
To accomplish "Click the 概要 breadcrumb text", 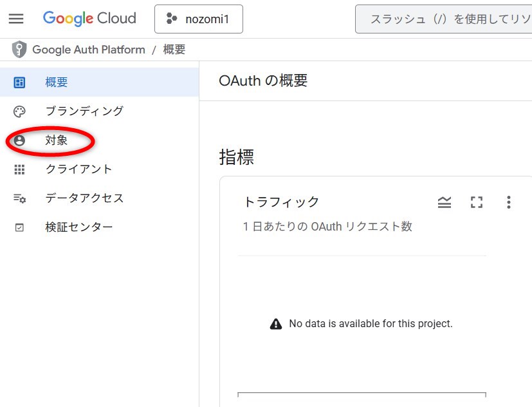I will click(x=174, y=50).
